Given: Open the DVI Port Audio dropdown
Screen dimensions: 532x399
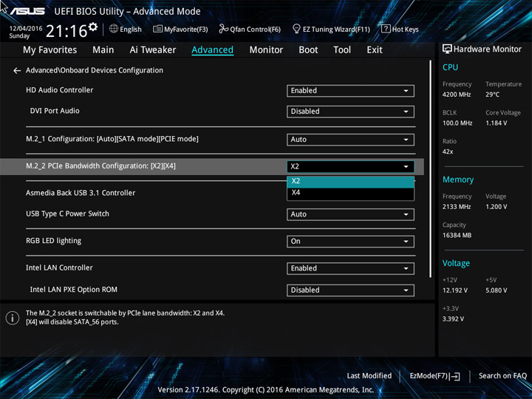Looking at the screenshot, I should click(x=350, y=112).
